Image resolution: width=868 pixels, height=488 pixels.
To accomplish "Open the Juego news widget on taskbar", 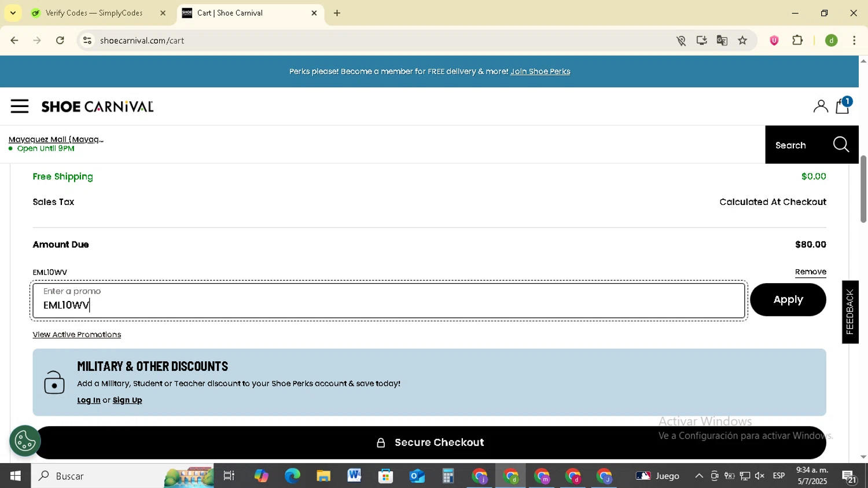I will click(658, 476).
